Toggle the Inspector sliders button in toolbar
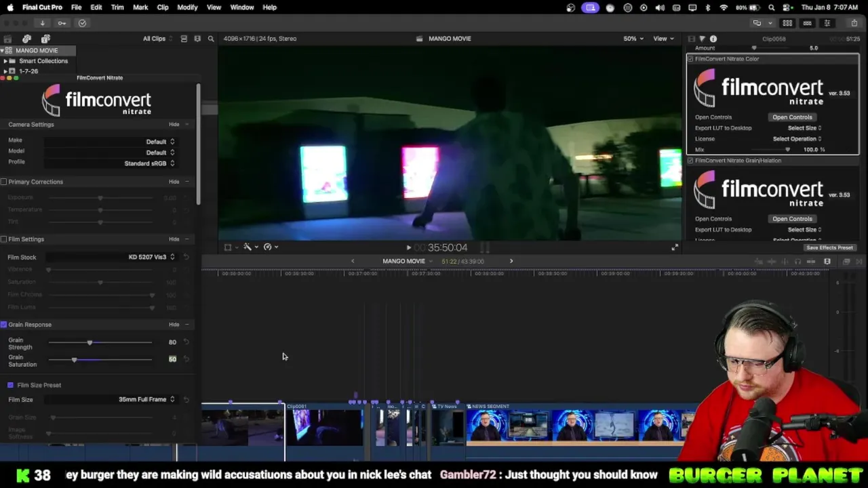Screen dimensions: 868x488 827,23
